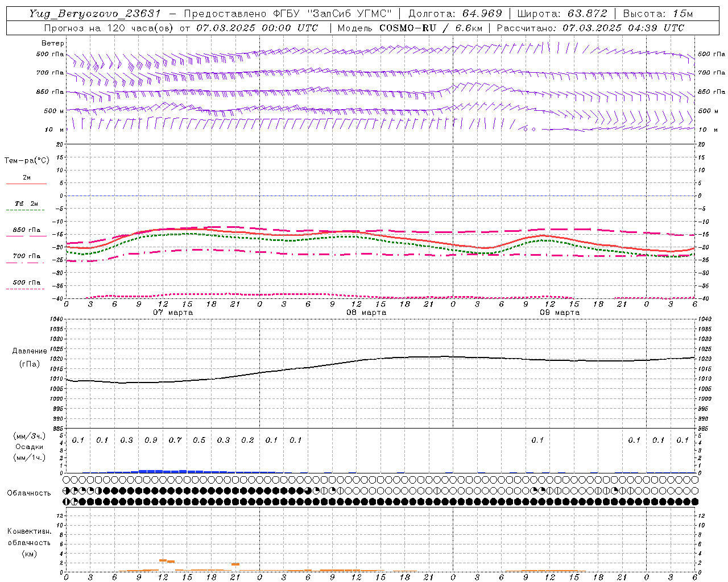The height and width of the screenshot is (582, 728).
Task: Select the 850 гПа temperature legend entry
Action: [x=27, y=230]
